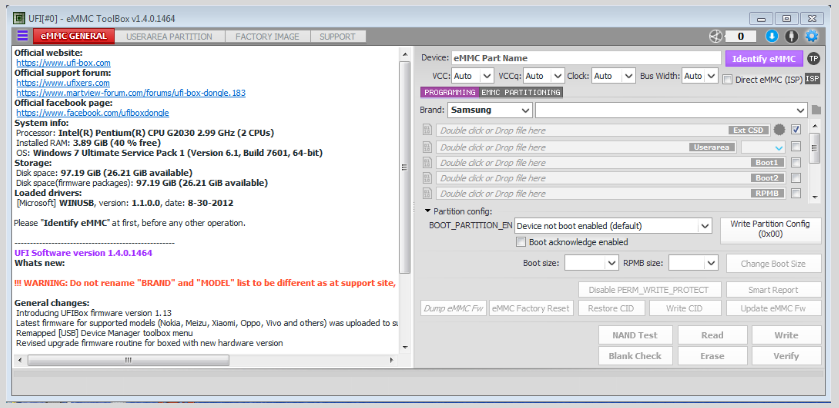
Task: Click the folder icon beside model dropdown
Action: (x=815, y=110)
